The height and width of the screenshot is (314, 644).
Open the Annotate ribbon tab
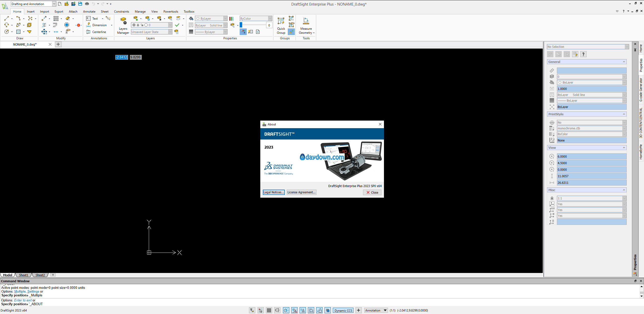tap(89, 12)
